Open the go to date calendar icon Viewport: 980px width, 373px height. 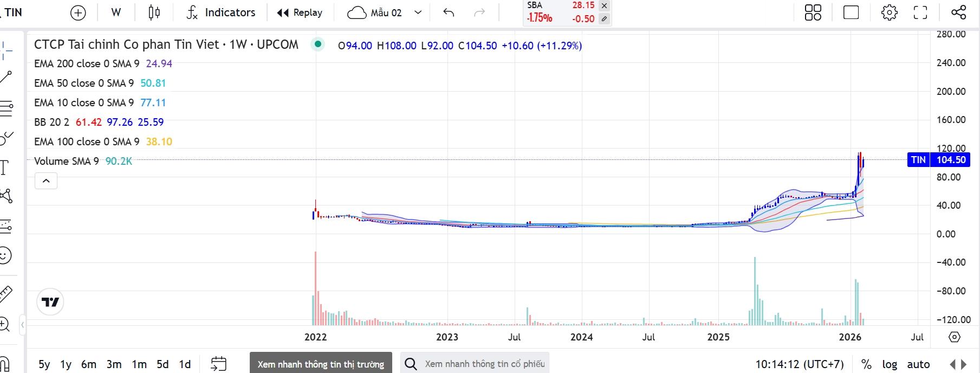point(218,364)
